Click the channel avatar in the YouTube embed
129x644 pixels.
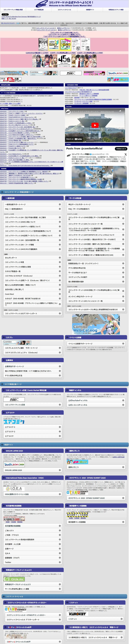pos(69,112)
